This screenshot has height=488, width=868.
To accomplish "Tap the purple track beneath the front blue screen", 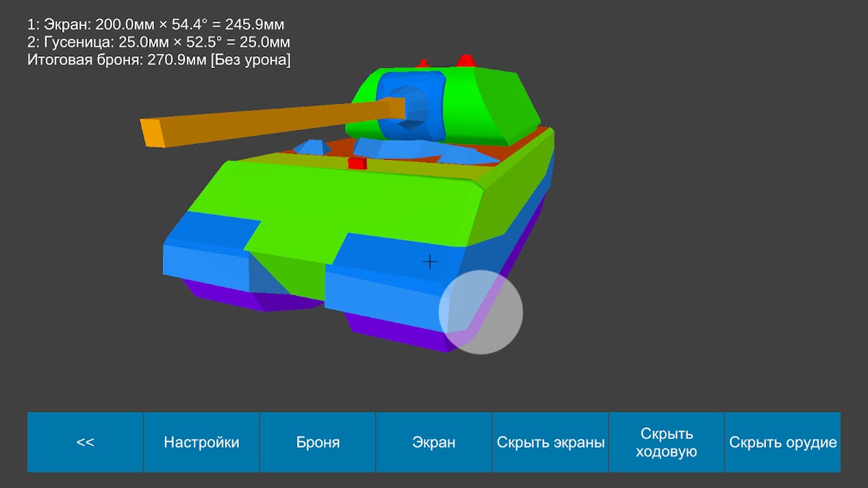I will coord(398,334).
